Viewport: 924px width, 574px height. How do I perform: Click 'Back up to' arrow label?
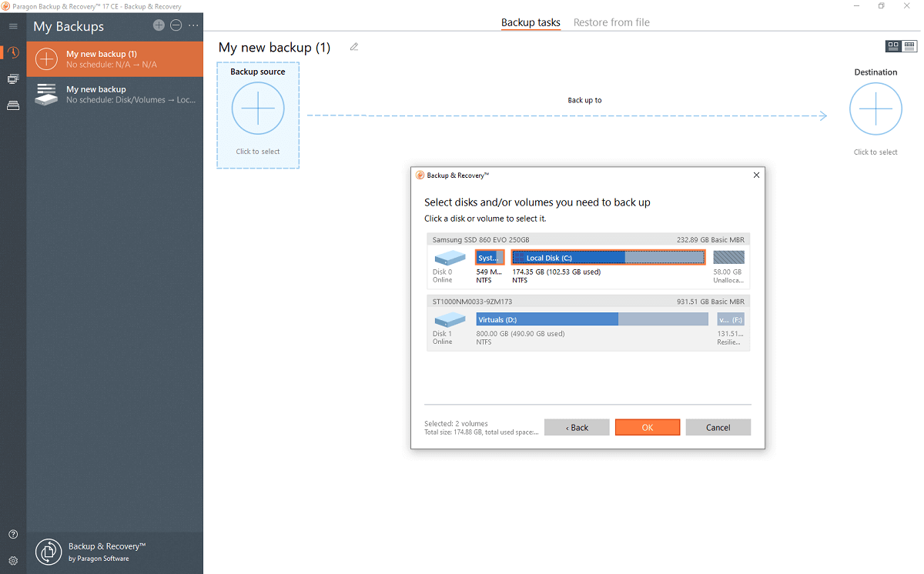tap(584, 100)
